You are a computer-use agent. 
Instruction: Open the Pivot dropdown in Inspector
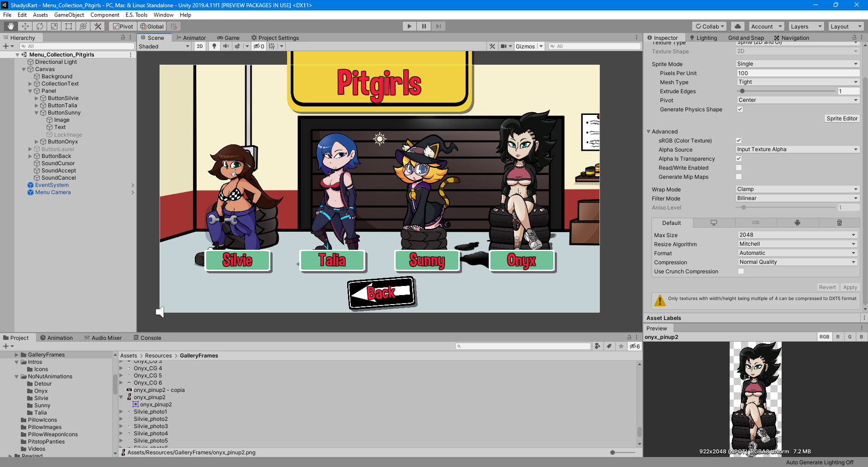click(797, 100)
